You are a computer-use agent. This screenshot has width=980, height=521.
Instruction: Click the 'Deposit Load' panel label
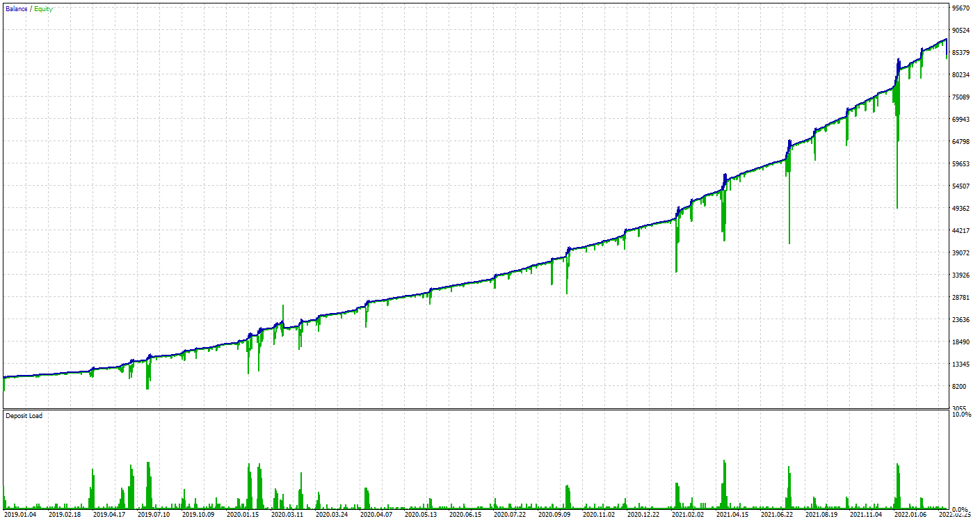[24, 416]
